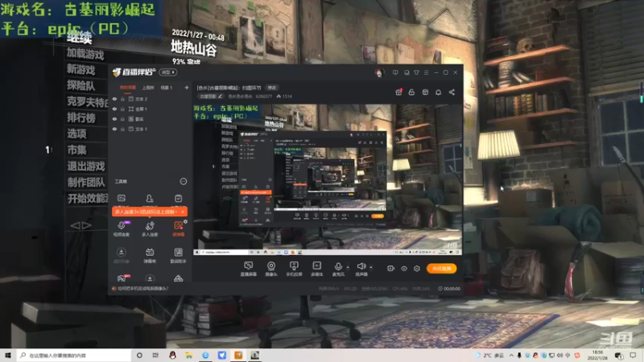The image size is (644, 362).
Task: Open the 助手 assistant tool
Action: click(178, 255)
